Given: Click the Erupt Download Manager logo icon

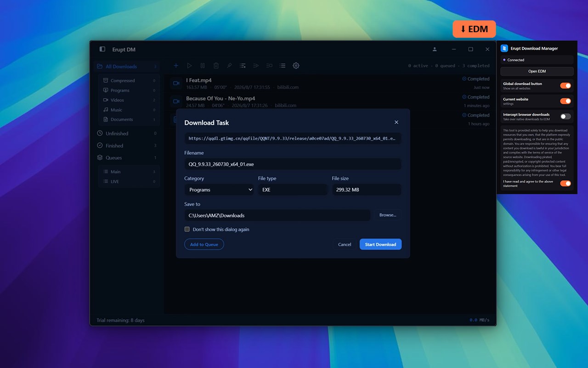Looking at the screenshot, I should click(504, 48).
